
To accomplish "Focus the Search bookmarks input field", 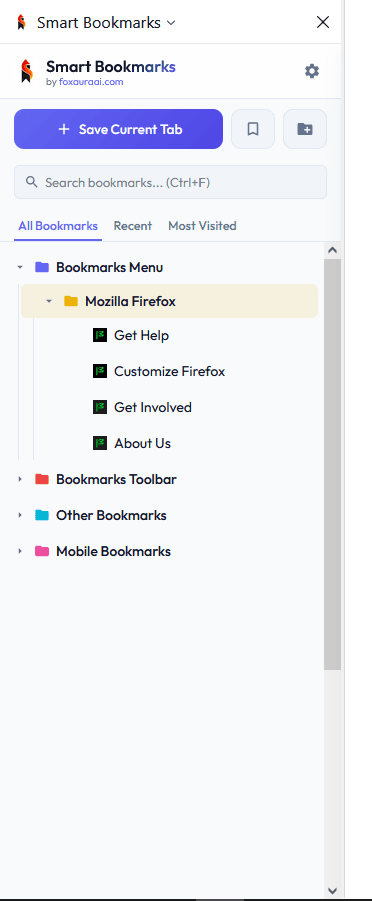I will click(x=171, y=182).
